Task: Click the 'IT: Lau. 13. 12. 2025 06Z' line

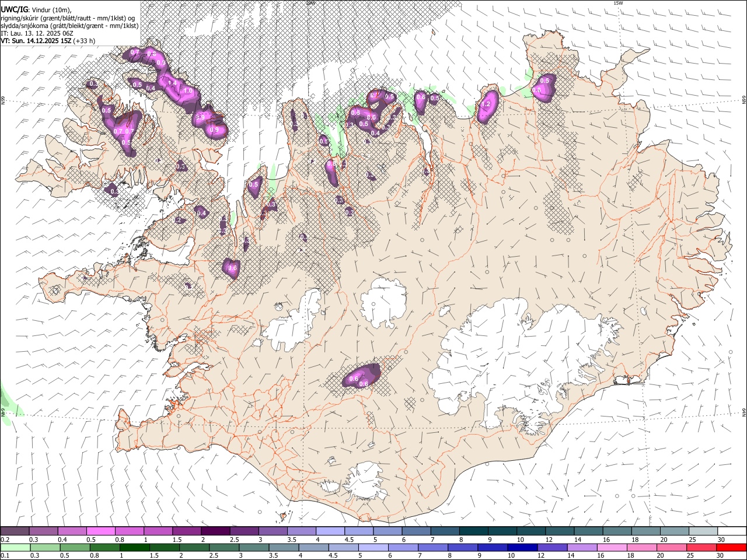Action: point(37,33)
